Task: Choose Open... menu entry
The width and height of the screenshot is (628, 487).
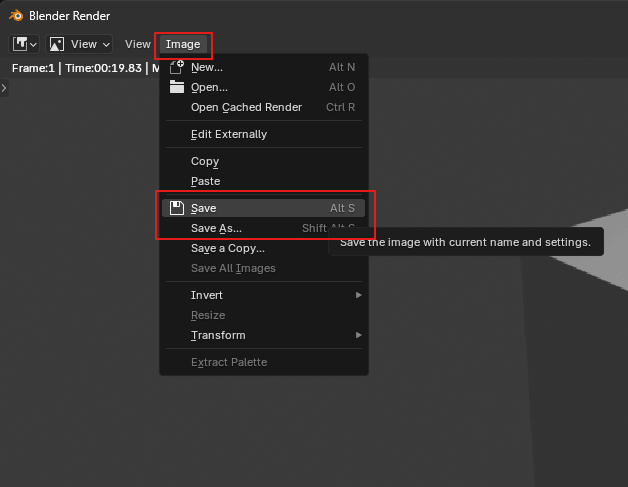Action: 264,87
